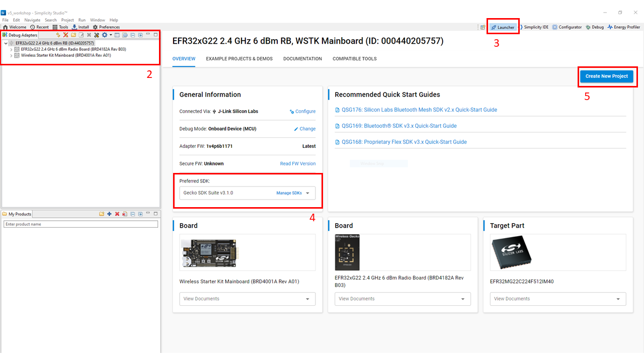Switch to the Debug perspective

pyautogui.click(x=594, y=27)
